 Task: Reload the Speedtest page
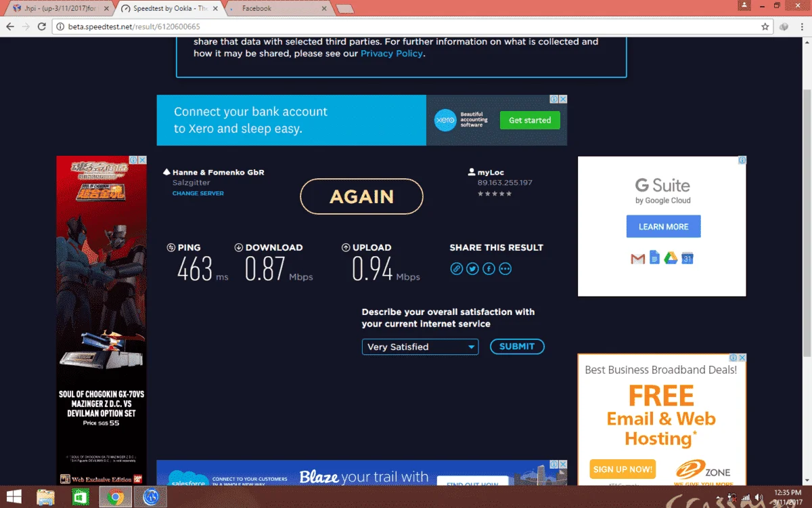[x=42, y=27]
